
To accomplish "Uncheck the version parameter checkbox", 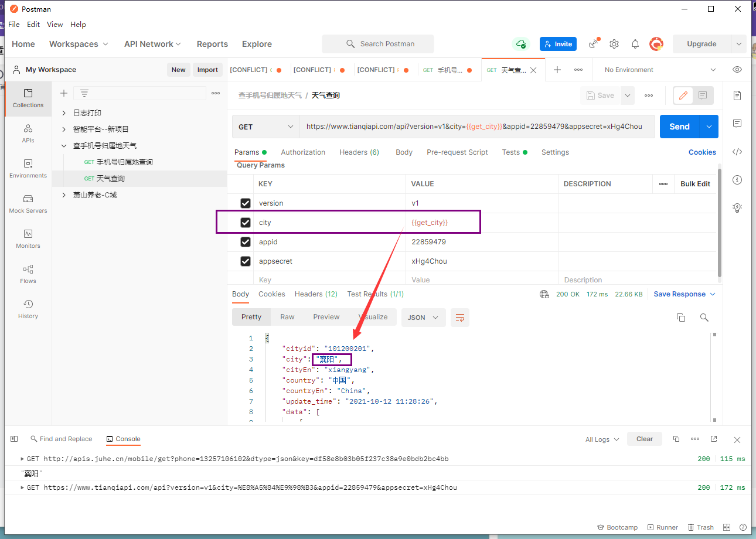I will [246, 203].
